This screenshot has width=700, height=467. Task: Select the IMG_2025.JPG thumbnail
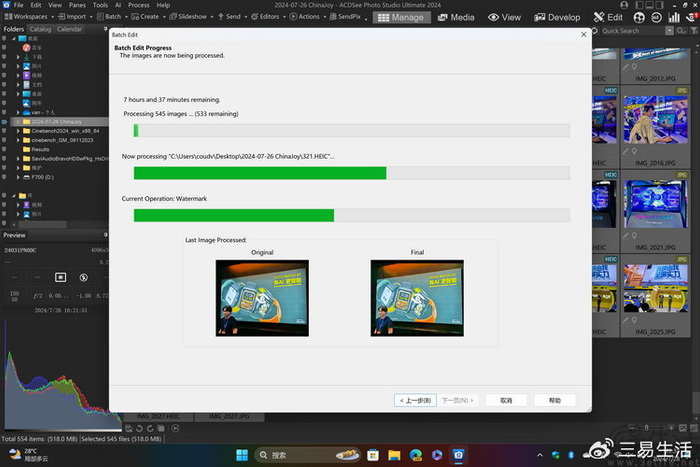click(x=655, y=295)
